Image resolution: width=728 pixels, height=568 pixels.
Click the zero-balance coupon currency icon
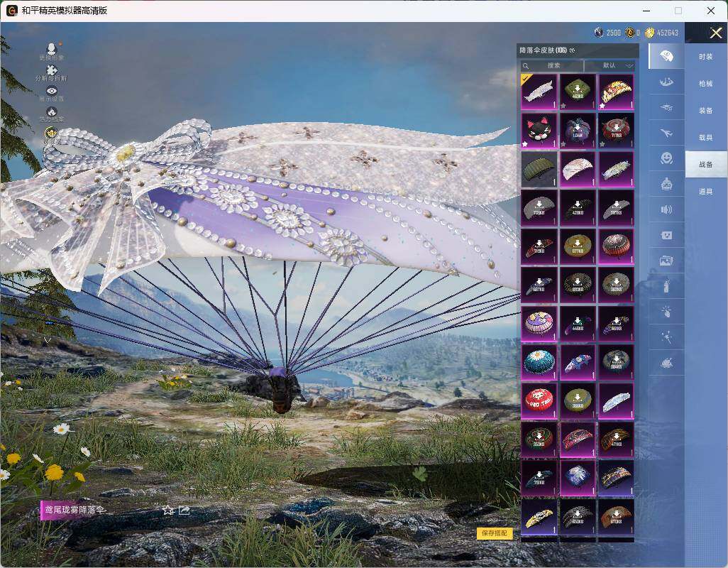pyautogui.click(x=630, y=33)
